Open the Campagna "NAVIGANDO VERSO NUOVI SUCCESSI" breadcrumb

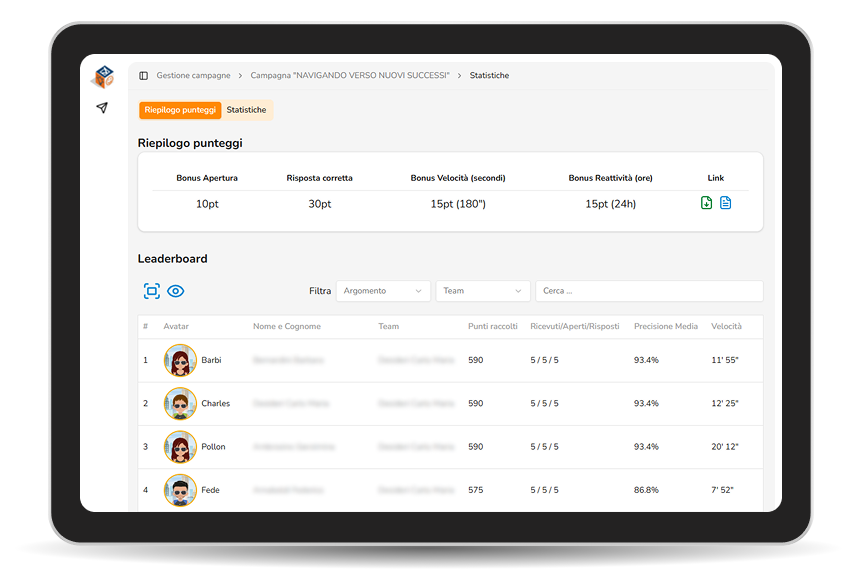pos(350,76)
